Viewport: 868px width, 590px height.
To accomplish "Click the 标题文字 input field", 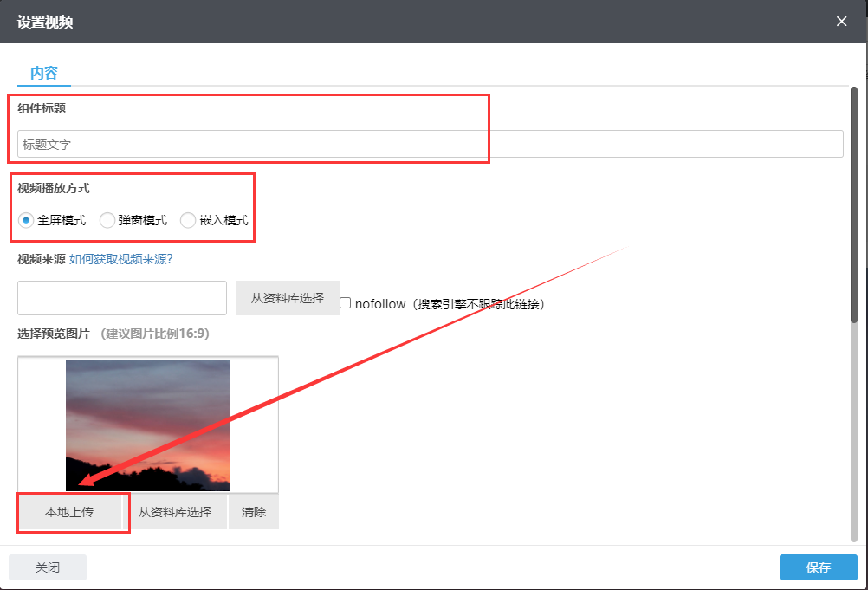I will pos(430,144).
